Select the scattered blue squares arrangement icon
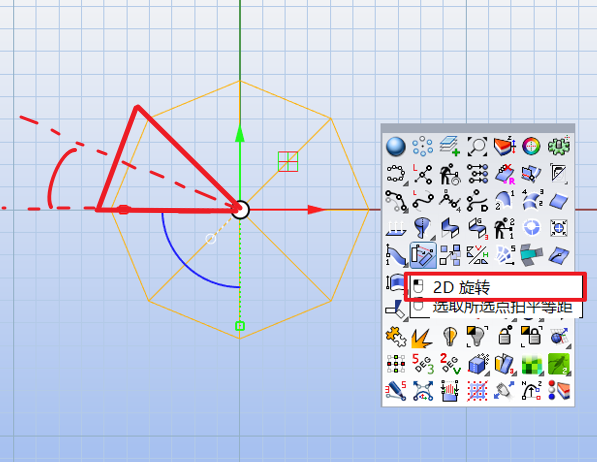The image size is (597, 462). (x=450, y=255)
